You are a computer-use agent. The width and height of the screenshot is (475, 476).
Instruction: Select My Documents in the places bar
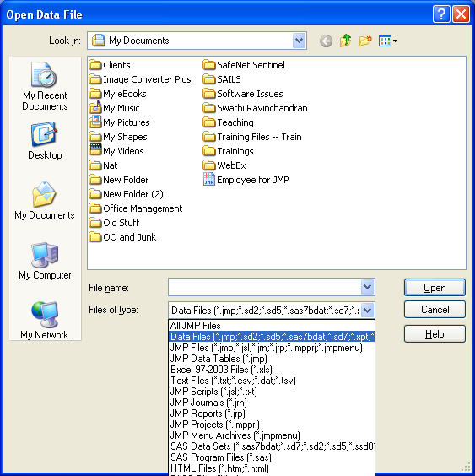click(x=45, y=201)
